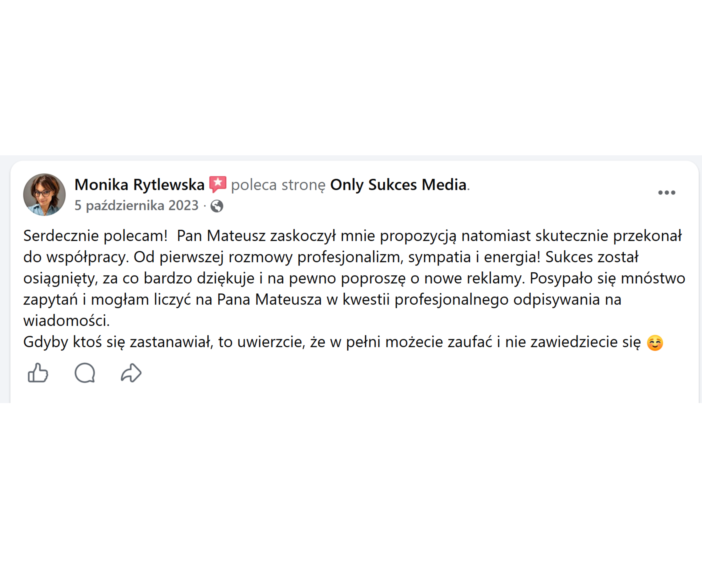Open the post date 5 października 2023
702x588 pixels.
pyautogui.click(x=136, y=206)
